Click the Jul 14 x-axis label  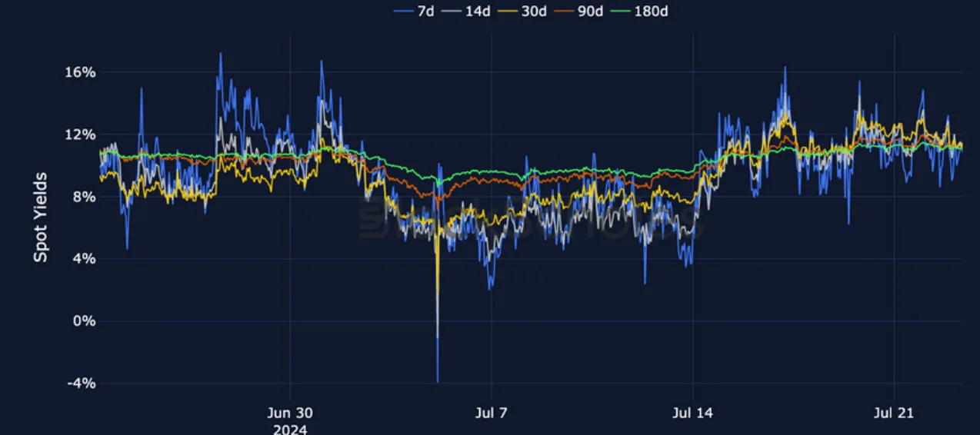[693, 413]
